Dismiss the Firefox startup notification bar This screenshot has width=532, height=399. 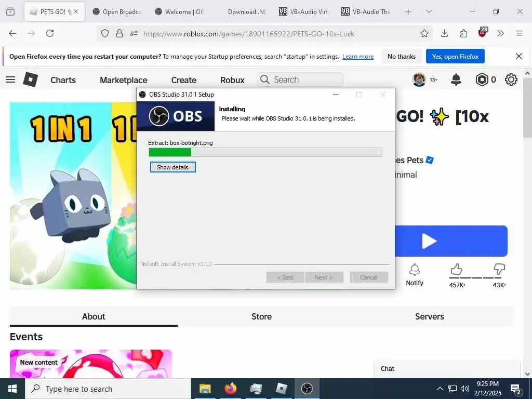coord(519,56)
